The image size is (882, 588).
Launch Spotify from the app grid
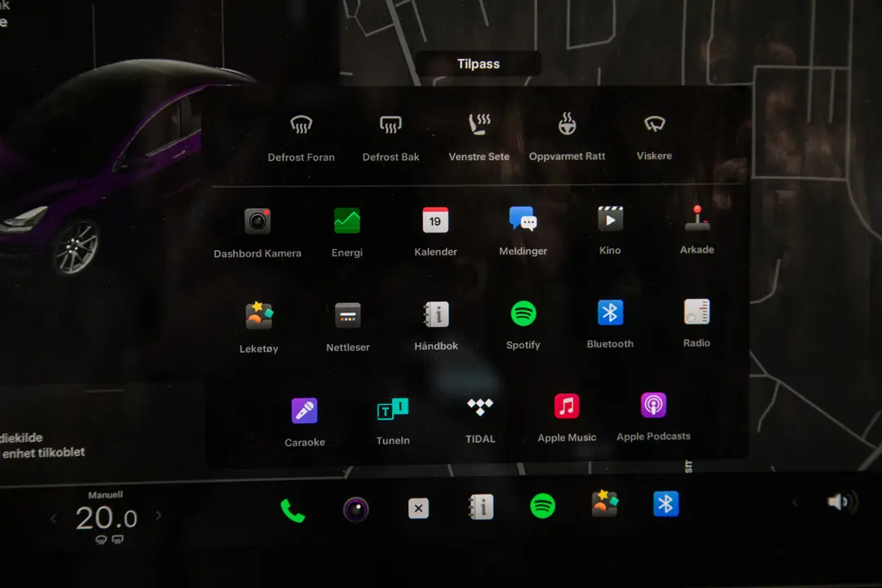(523, 325)
